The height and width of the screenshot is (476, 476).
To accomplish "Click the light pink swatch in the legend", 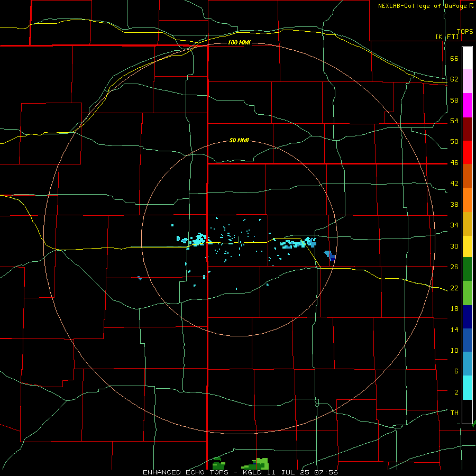I will click(x=467, y=81).
